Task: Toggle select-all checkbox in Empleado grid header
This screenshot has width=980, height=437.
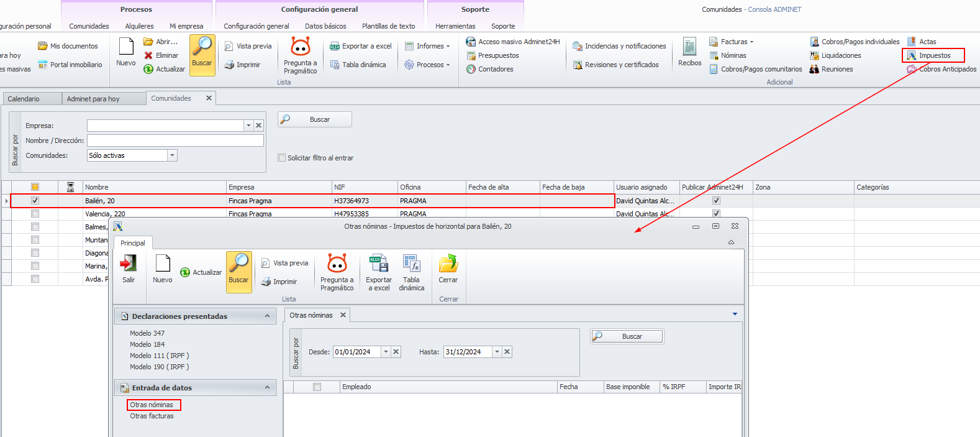Action: 317,387
